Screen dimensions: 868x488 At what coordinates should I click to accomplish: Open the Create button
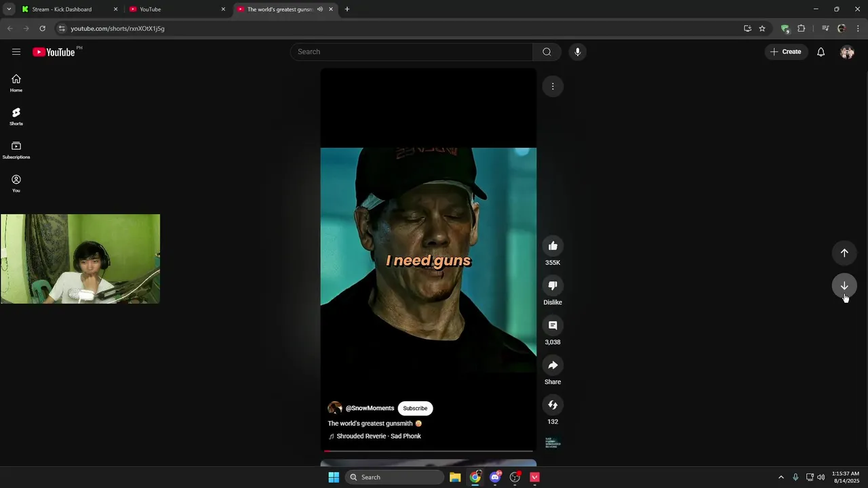[786, 52]
